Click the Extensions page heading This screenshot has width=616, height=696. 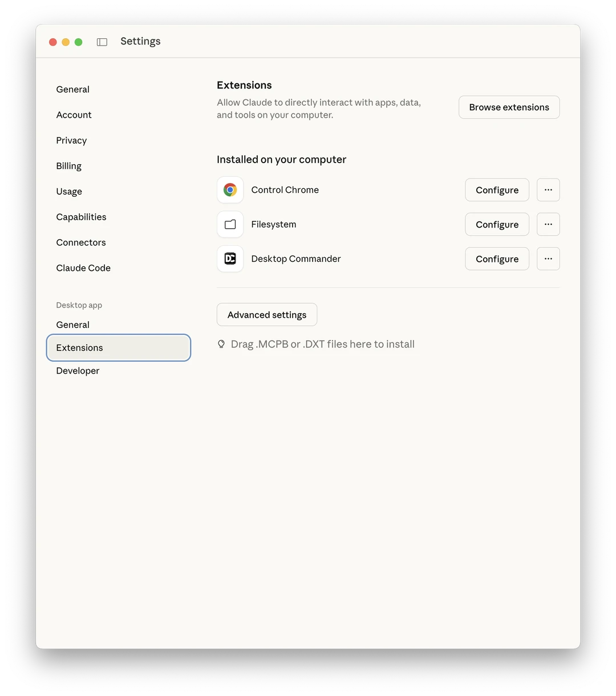pyautogui.click(x=244, y=85)
